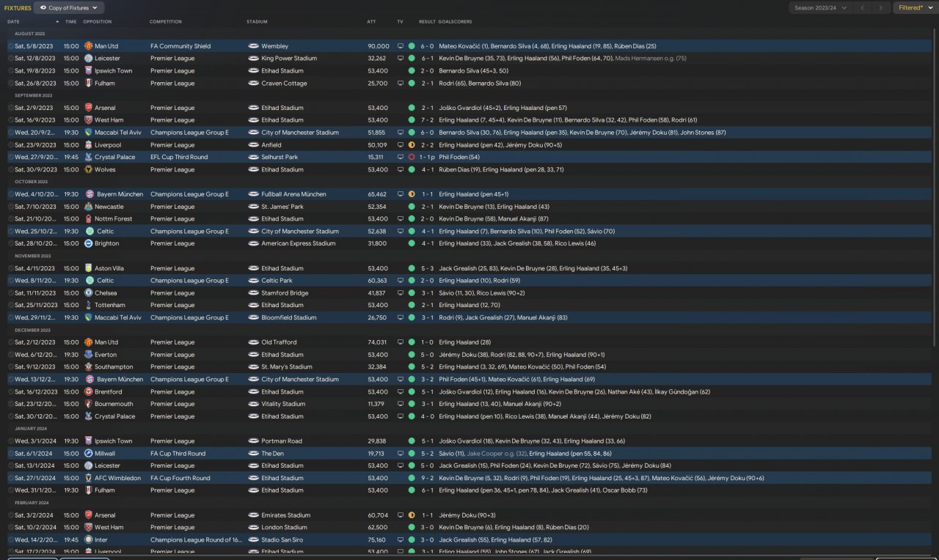Click the stadium icon beside Anfield
Image resolution: width=939 pixels, height=560 pixels.
(253, 145)
